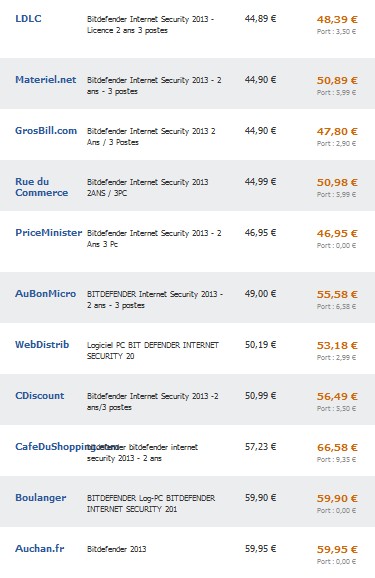Visit the Rue du Commerce offer
This screenshot has height=578, width=375.
(x=41, y=187)
